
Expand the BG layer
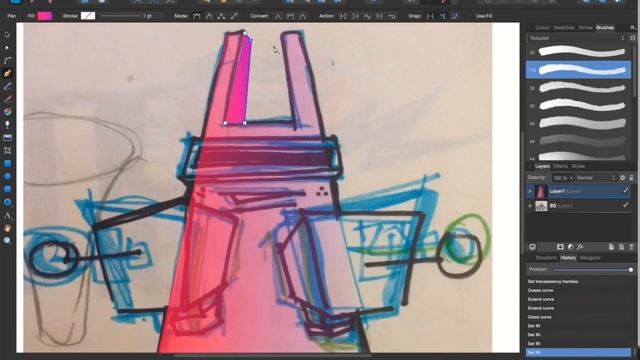[530, 206]
